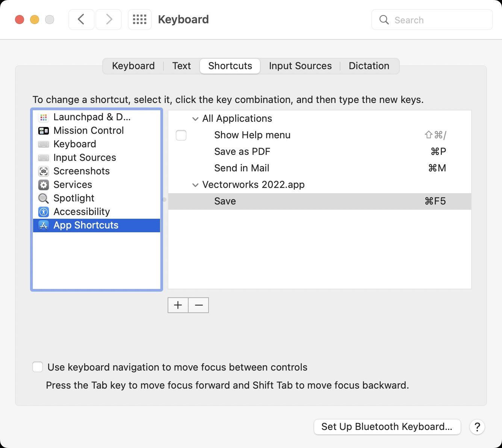This screenshot has height=448, width=502.
Task: Go back with the left arrow button
Action: click(81, 20)
